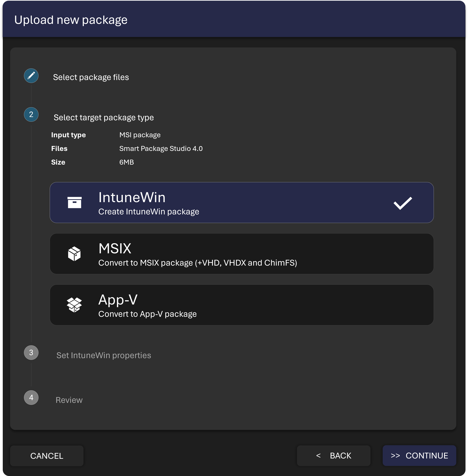Image resolution: width=468 pixels, height=476 pixels.
Task: Click the step 3 circle indicator
Action: tap(31, 353)
